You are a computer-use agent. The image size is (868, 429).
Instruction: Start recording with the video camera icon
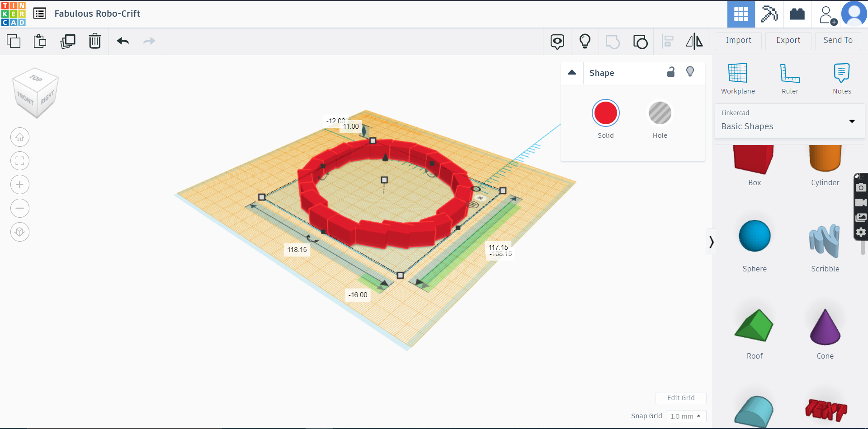pyautogui.click(x=861, y=202)
